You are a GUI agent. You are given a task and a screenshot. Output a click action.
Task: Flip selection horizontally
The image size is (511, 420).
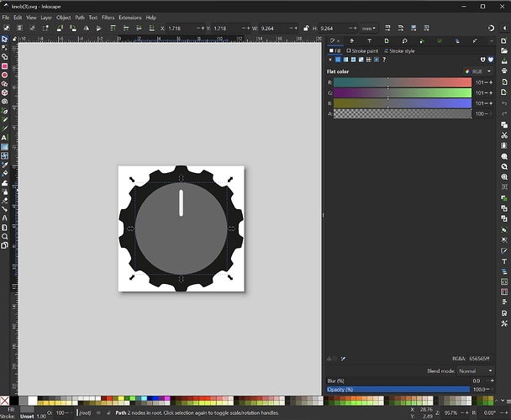point(86,29)
